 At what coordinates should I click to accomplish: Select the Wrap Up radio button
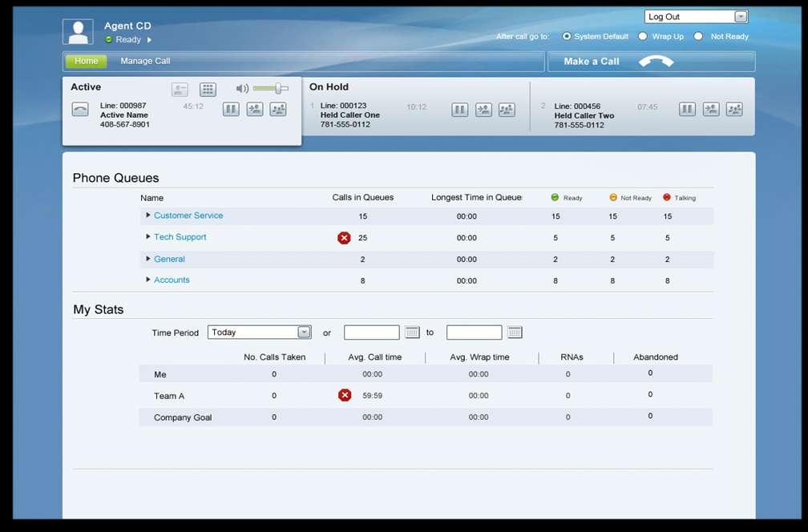[643, 36]
